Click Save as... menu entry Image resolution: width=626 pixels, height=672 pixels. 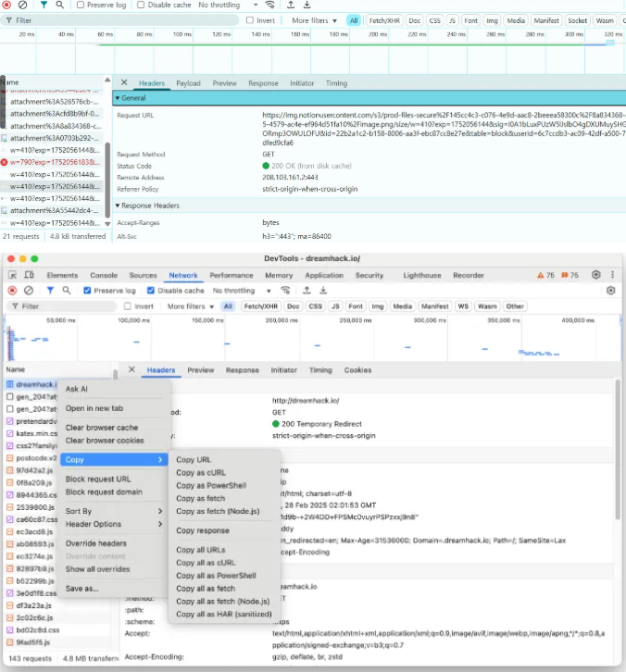coord(81,589)
